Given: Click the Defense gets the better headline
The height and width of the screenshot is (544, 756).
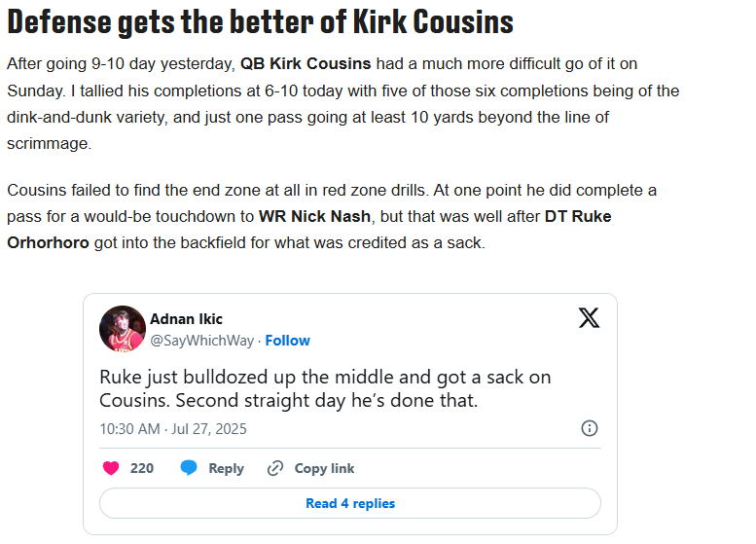Looking at the screenshot, I should [x=261, y=21].
